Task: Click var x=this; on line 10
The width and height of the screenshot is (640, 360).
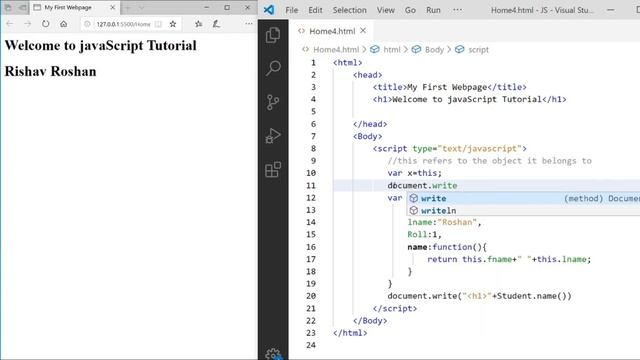Action: 414,173
